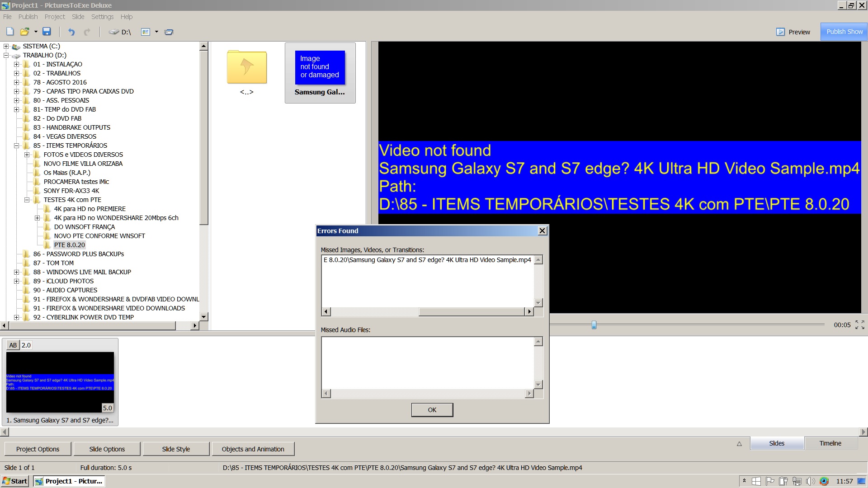Switch to the Timeline tab

click(830, 443)
